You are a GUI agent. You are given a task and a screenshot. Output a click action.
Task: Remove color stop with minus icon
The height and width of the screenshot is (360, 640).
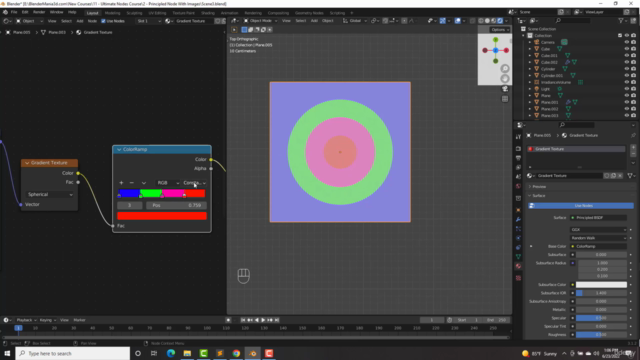(x=131, y=183)
